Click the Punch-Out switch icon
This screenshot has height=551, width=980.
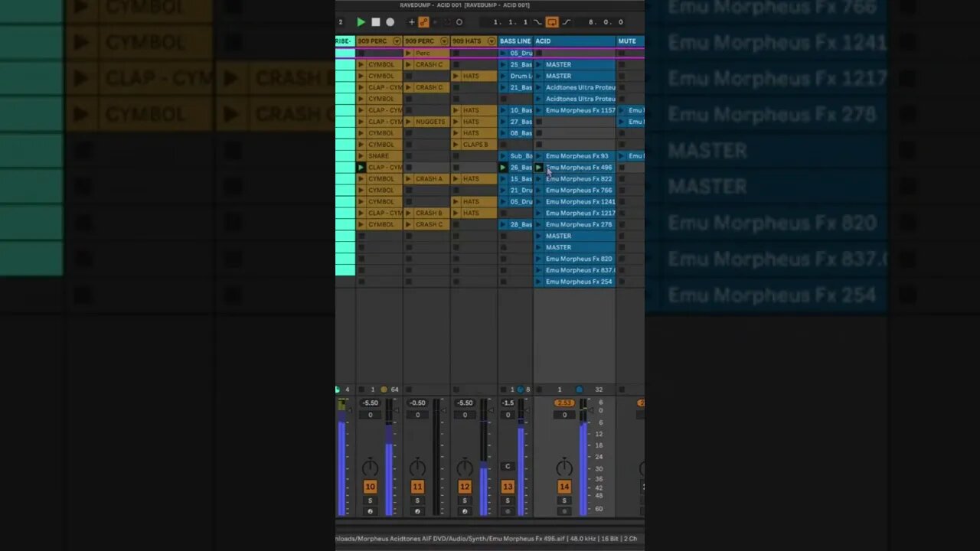coord(567,22)
